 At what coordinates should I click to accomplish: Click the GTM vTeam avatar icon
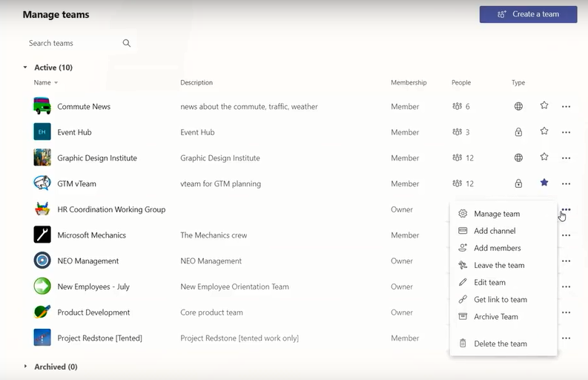click(x=42, y=183)
